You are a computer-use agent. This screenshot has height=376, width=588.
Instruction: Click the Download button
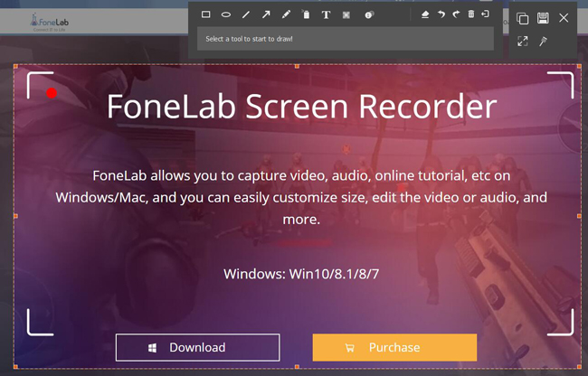(x=197, y=348)
